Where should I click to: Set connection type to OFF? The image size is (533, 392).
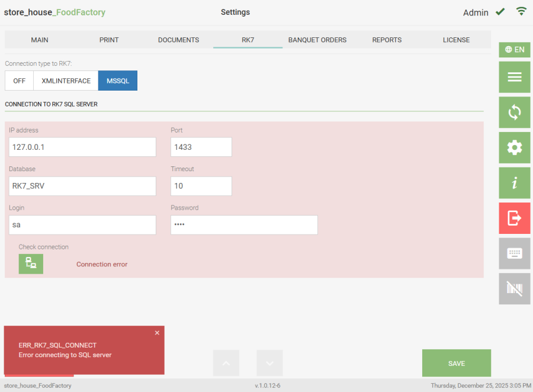click(x=19, y=81)
